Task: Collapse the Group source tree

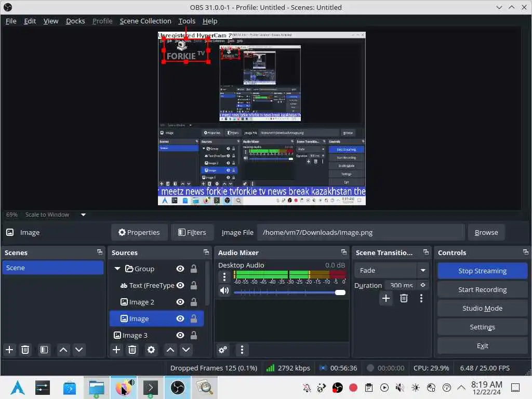Action: 117,269
